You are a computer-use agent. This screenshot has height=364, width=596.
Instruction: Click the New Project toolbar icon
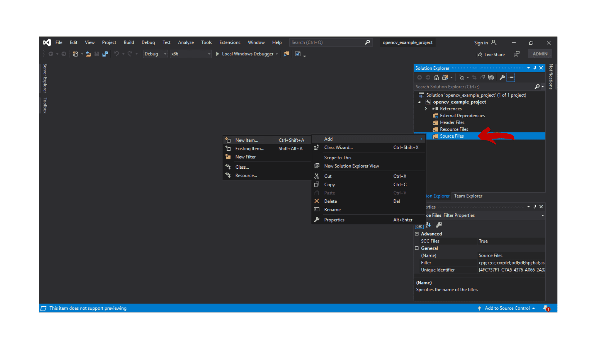click(x=75, y=54)
